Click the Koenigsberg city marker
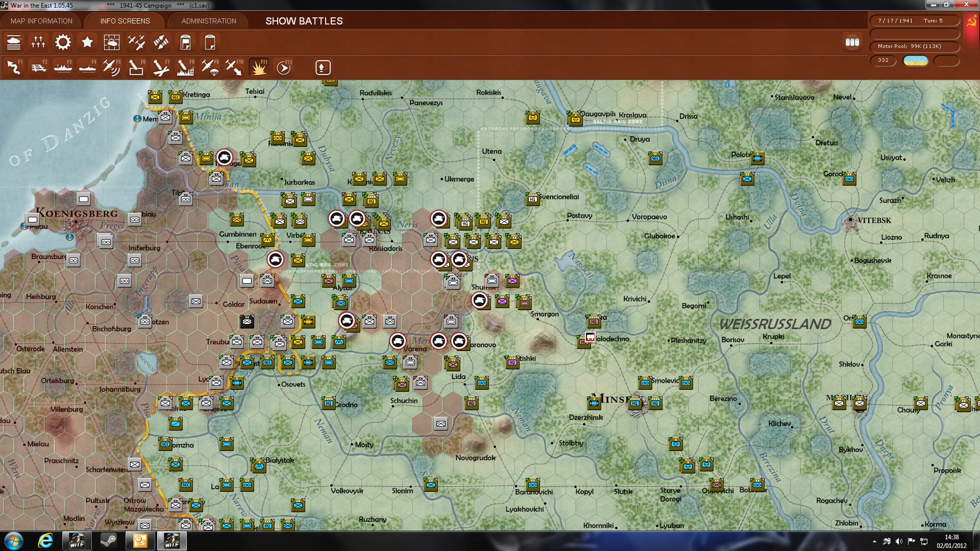This screenshot has height=551, width=980. (76, 222)
